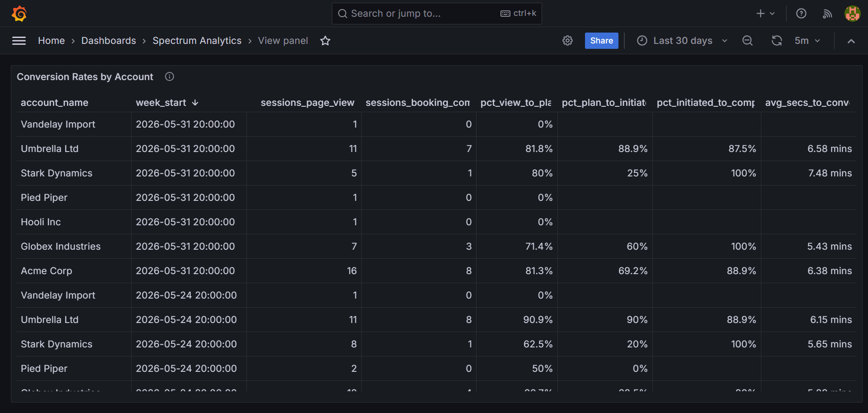
Task: Star the dashboard as favorite
Action: pyautogui.click(x=325, y=41)
